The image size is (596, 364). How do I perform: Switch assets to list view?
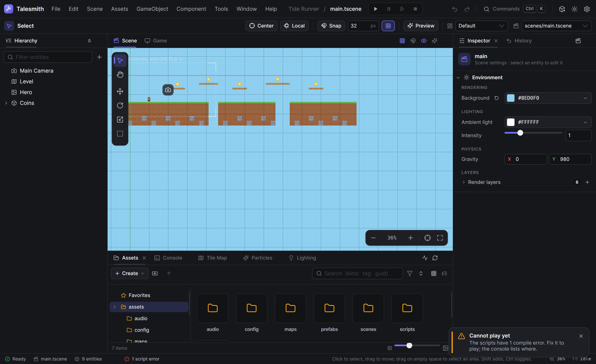pyautogui.click(x=444, y=273)
